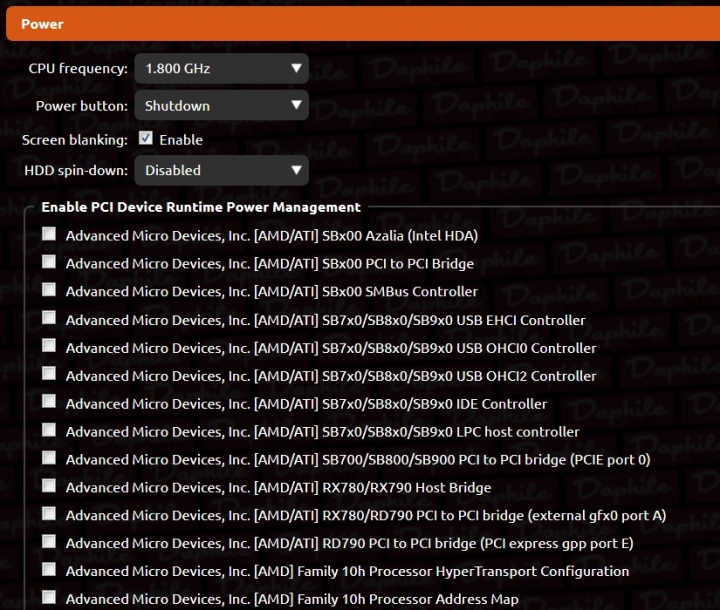Screen dimensions: 720x610
Task: Click the orange Power section header
Action: point(363,24)
